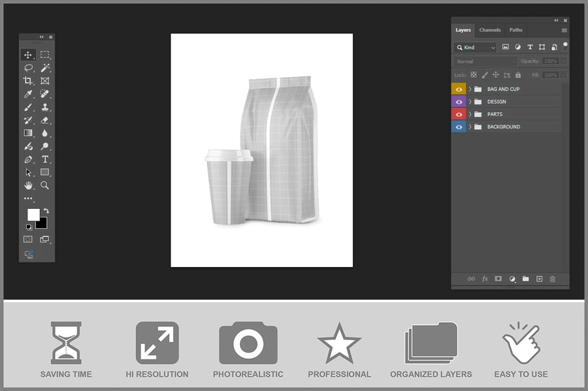Hide the DESIGN layer group
The height and width of the screenshot is (391, 588).
coord(459,102)
